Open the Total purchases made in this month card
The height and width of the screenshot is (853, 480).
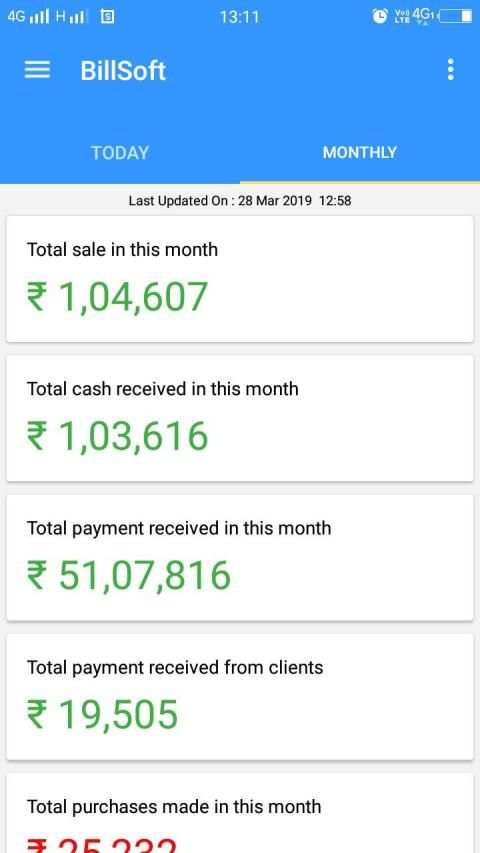[240, 813]
